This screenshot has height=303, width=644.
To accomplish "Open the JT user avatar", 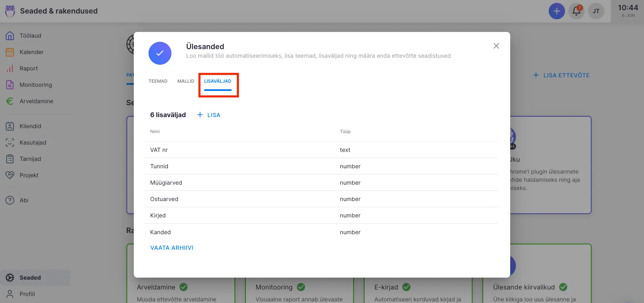I will click(x=596, y=11).
